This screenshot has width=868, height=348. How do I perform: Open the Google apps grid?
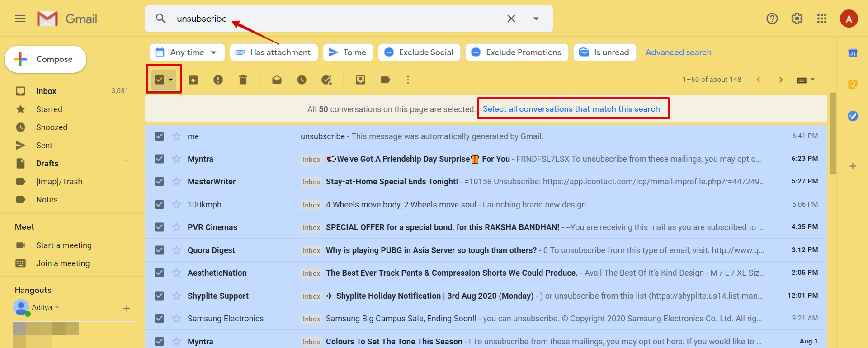tap(822, 19)
